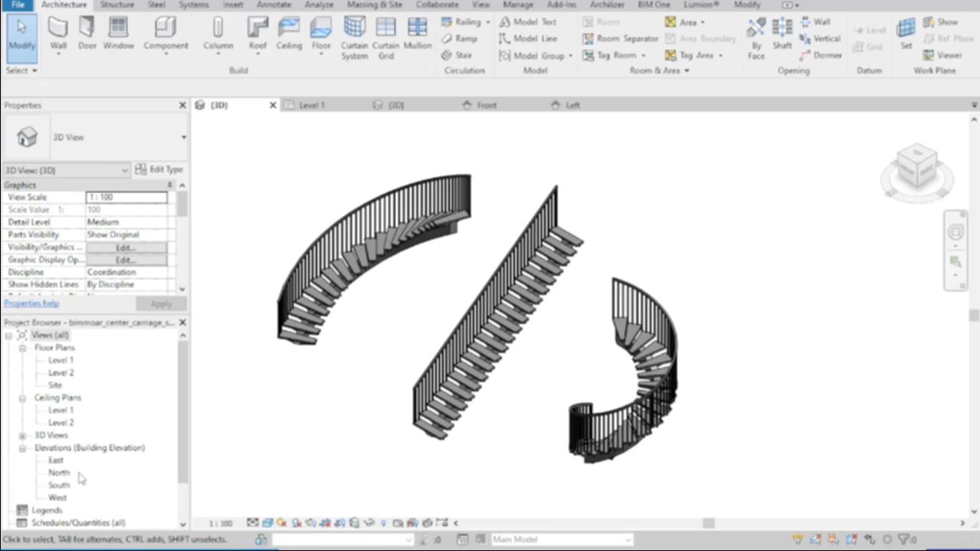
Task: Open the North elevation view
Action: (59, 473)
